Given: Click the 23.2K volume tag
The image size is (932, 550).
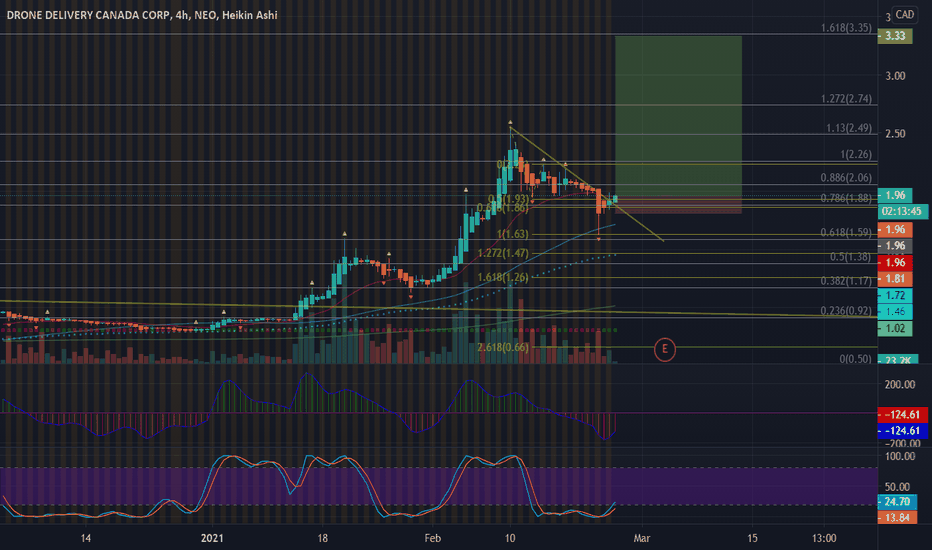Looking at the screenshot, I should pos(896,359).
